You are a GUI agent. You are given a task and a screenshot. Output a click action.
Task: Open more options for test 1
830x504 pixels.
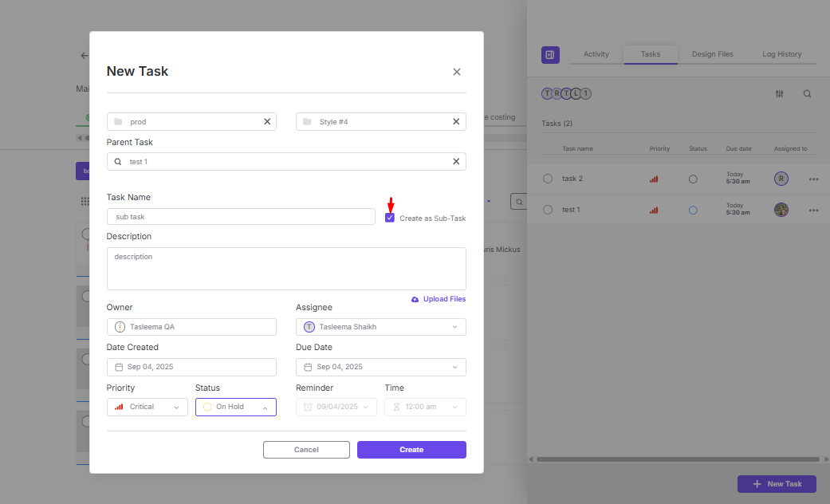pos(813,211)
